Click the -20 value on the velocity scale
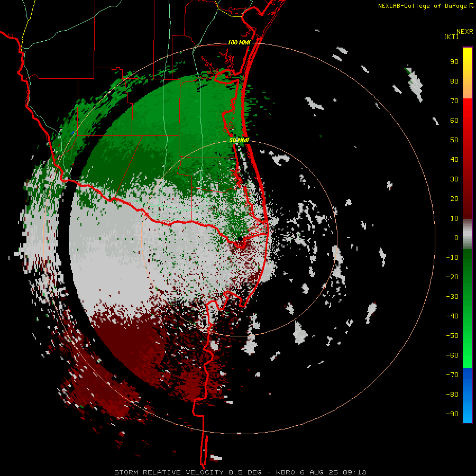Viewport: 476px width, 476px height. pos(452,277)
